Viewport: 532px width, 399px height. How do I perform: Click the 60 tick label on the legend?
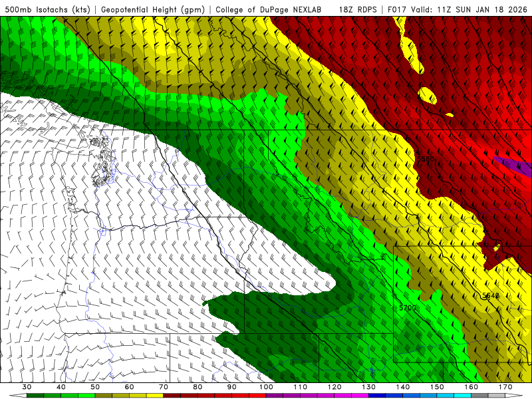point(129,387)
